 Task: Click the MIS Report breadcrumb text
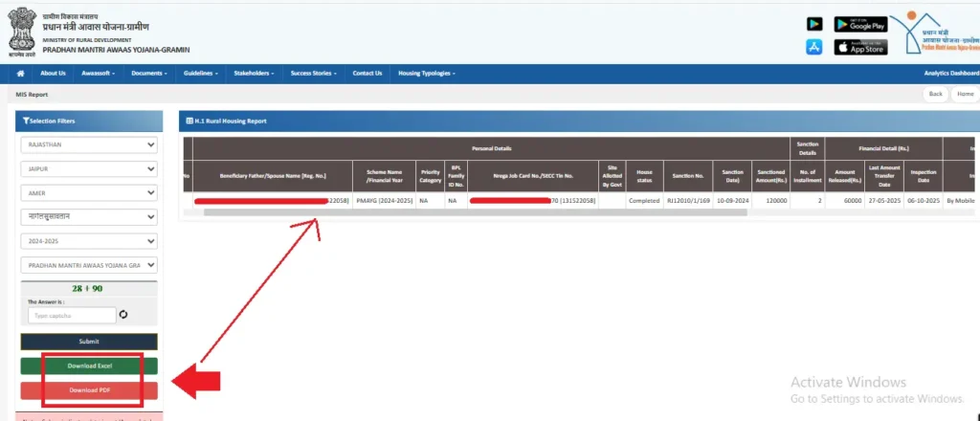(x=32, y=95)
